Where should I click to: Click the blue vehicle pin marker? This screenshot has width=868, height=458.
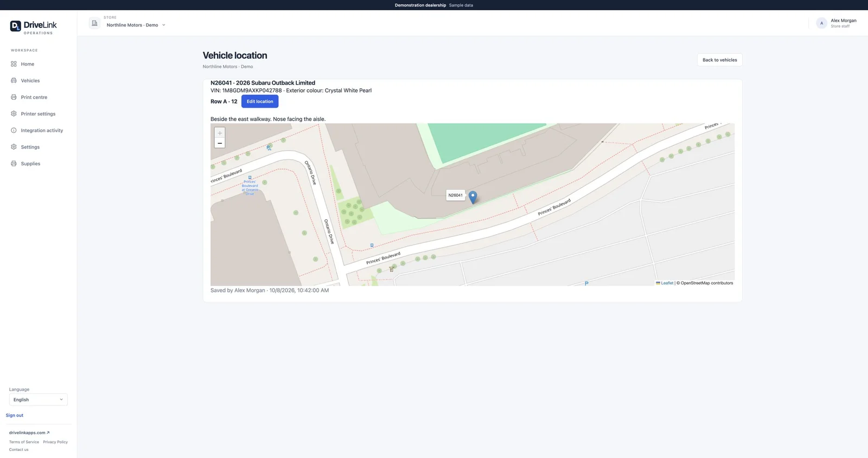point(473,197)
